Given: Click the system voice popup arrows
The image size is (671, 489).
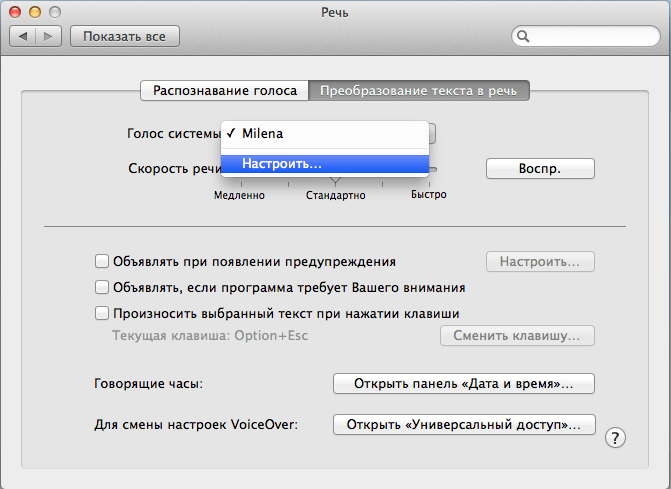Looking at the screenshot, I should 431,133.
